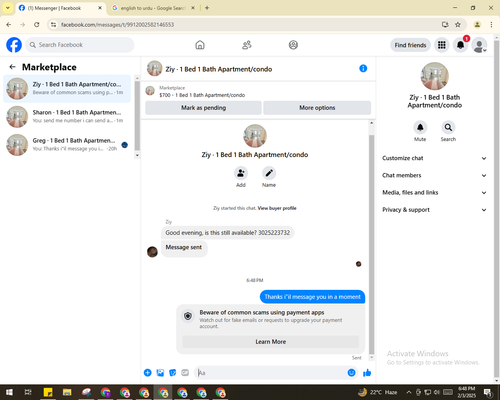Open the Friends icon in top navigation
The height and width of the screenshot is (400, 500).
coord(247,45)
